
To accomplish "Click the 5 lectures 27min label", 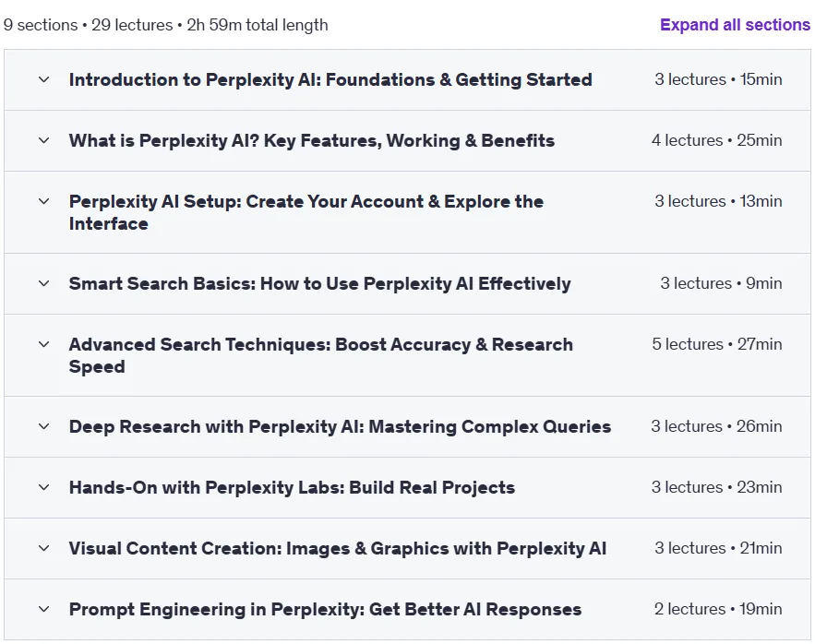I will click(717, 344).
